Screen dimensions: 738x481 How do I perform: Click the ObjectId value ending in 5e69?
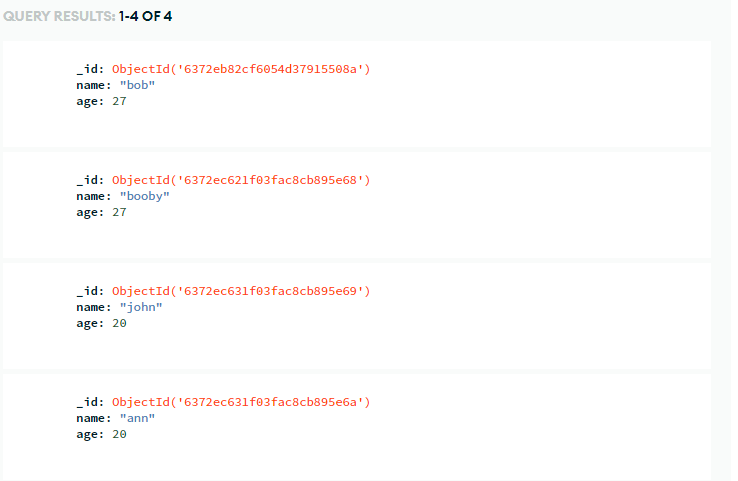pyautogui.click(x=241, y=291)
